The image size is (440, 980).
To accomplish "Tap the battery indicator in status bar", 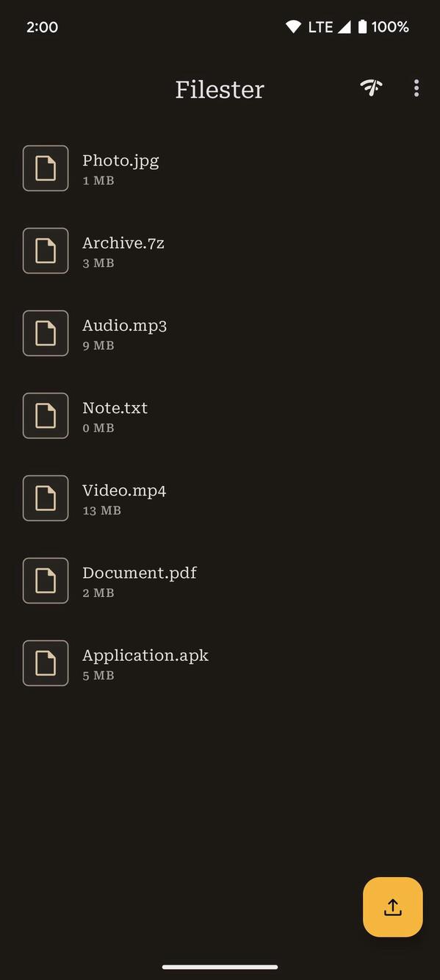I will tap(363, 26).
